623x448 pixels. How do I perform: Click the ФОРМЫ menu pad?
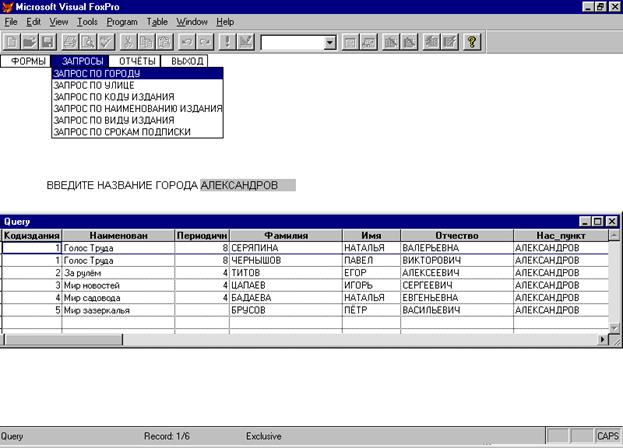(27, 61)
